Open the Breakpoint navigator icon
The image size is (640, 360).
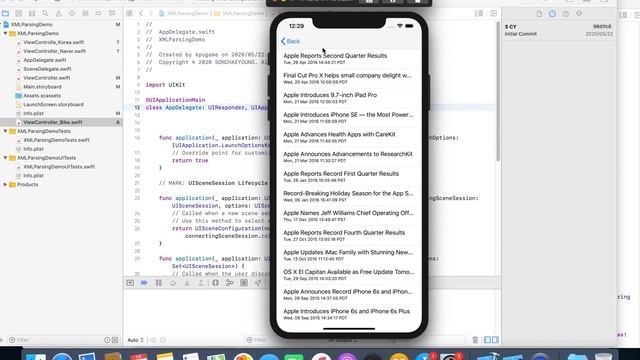tap(98, 13)
